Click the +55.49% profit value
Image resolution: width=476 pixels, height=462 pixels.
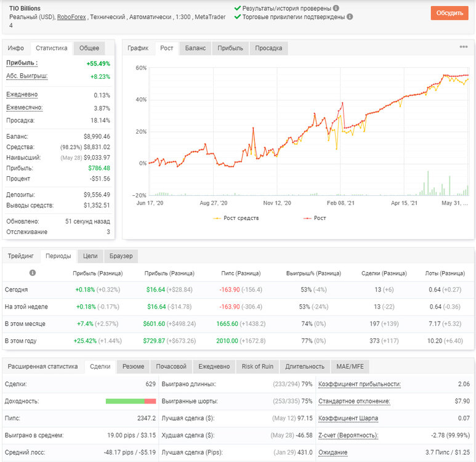99,64
